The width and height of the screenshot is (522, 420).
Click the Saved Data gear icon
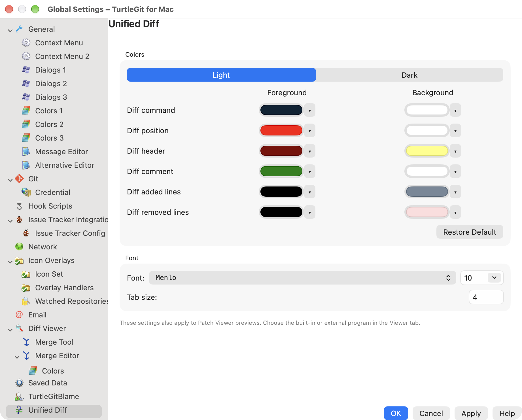(x=19, y=383)
